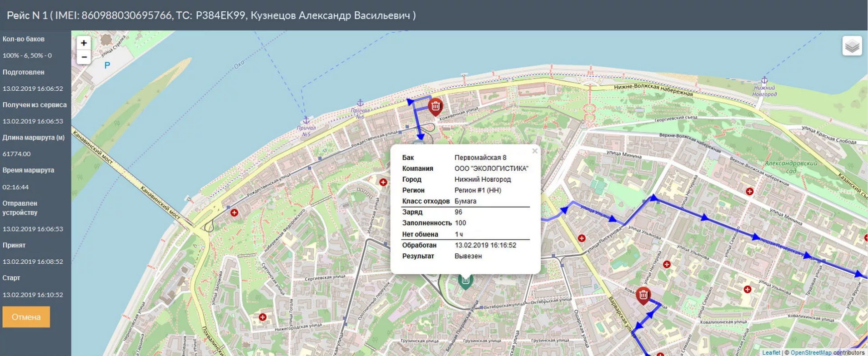This screenshot has height=356, width=868.
Task: Click the 'Кол-во баков' label
Action: [x=24, y=39]
